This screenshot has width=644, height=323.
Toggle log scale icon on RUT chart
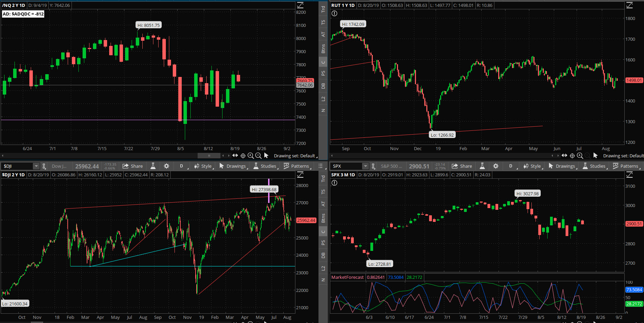(629, 5)
